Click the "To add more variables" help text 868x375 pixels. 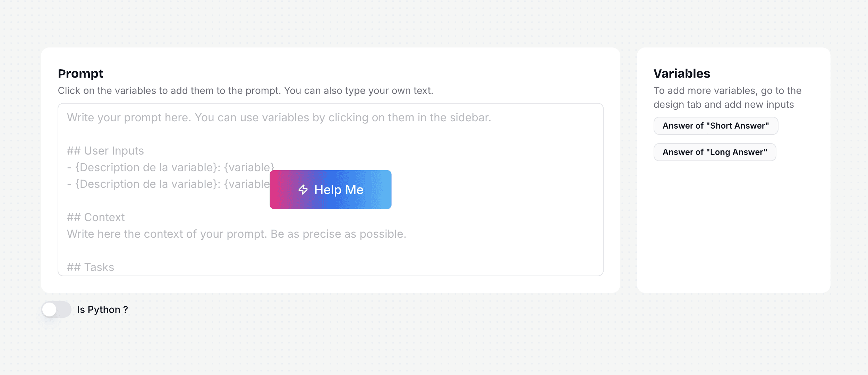coord(727,90)
